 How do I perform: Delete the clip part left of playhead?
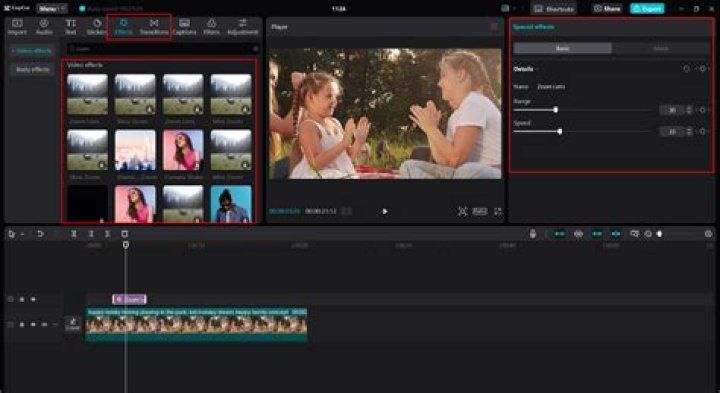(90, 234)
